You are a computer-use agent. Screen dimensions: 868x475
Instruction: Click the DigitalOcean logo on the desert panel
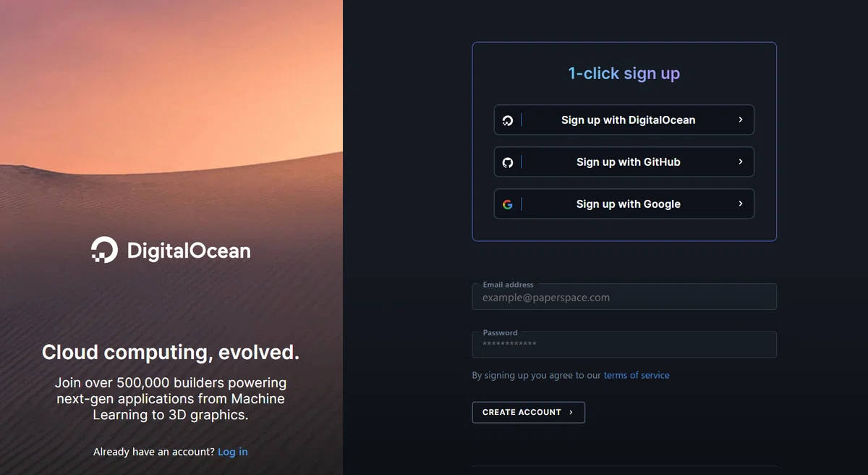[x=104, y=250]
